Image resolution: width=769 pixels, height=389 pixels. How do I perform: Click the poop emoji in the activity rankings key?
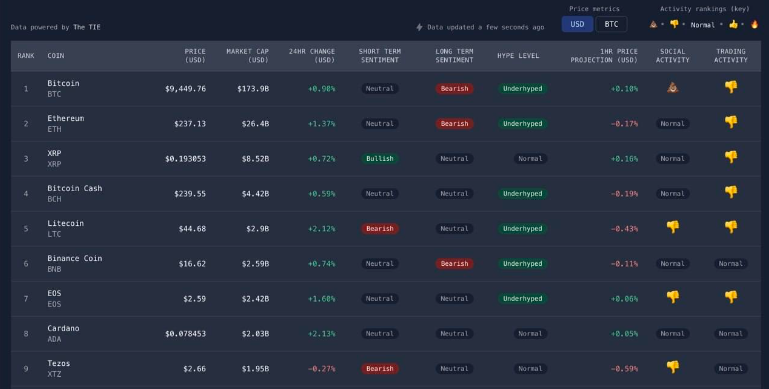tap(653, 24)
